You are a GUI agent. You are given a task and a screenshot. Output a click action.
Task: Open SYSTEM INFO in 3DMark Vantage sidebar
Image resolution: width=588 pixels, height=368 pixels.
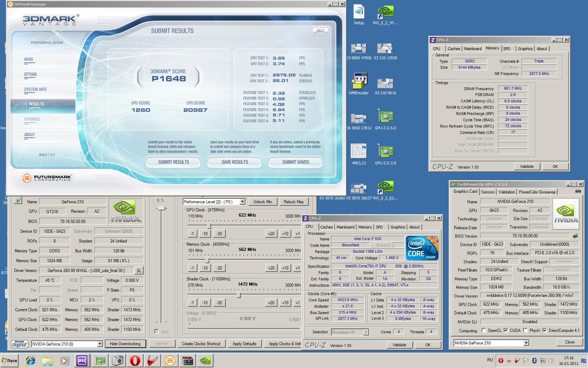35,89
